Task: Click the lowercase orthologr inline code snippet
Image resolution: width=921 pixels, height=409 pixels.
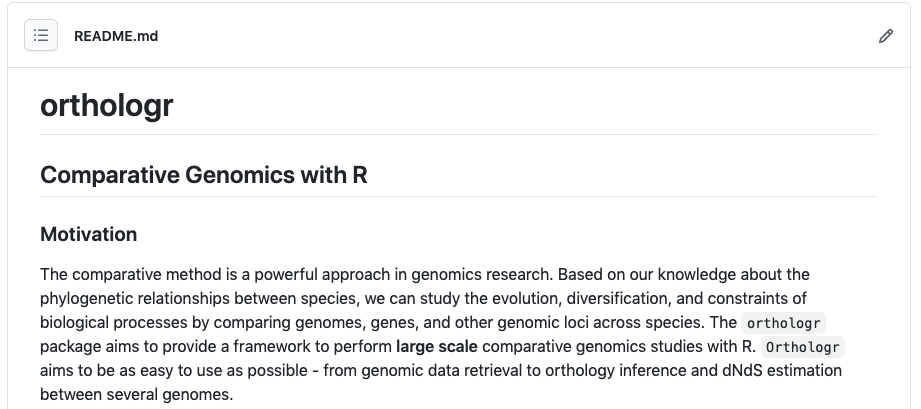Action: (x=785, y=323)
